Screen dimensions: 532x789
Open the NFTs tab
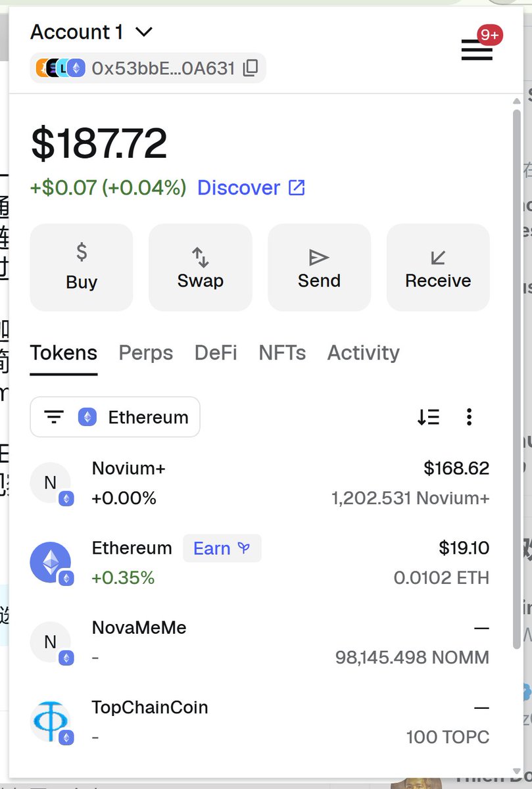(x=282, y=353)
